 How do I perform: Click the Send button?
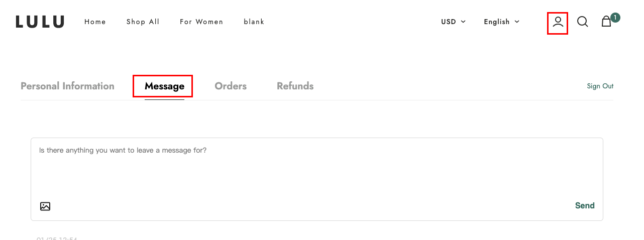[x=585, y=205]
